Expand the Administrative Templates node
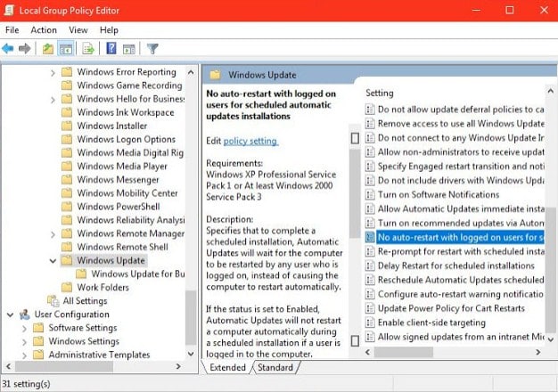The image size is (558, 392). coord(24,355)
